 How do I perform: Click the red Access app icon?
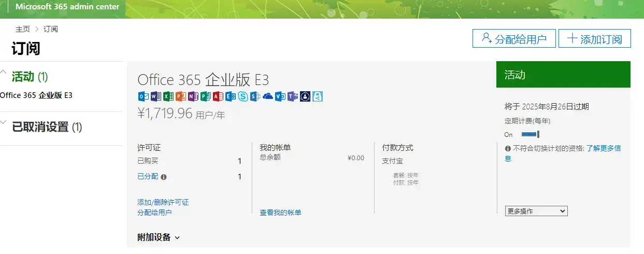coord(218,96)
